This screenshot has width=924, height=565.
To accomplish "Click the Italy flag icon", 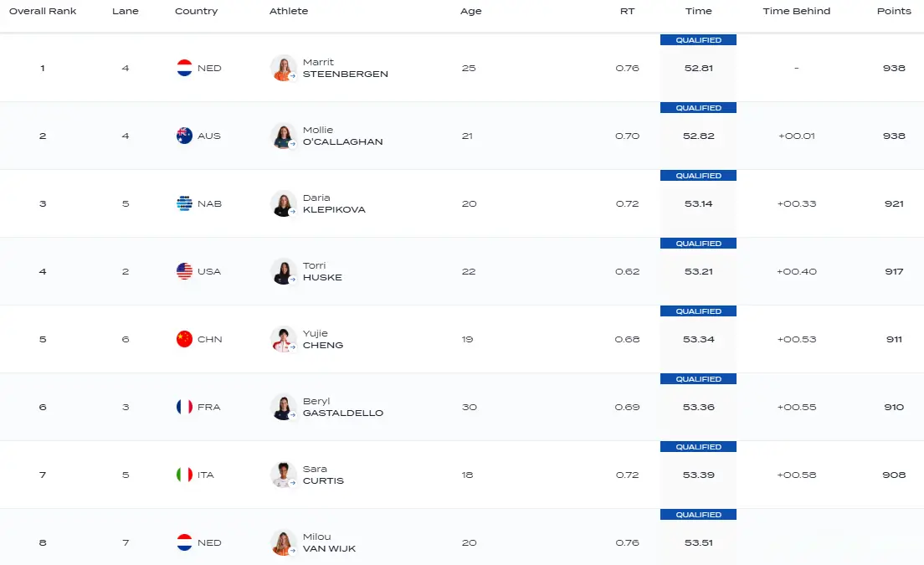I will pos(185,475).
